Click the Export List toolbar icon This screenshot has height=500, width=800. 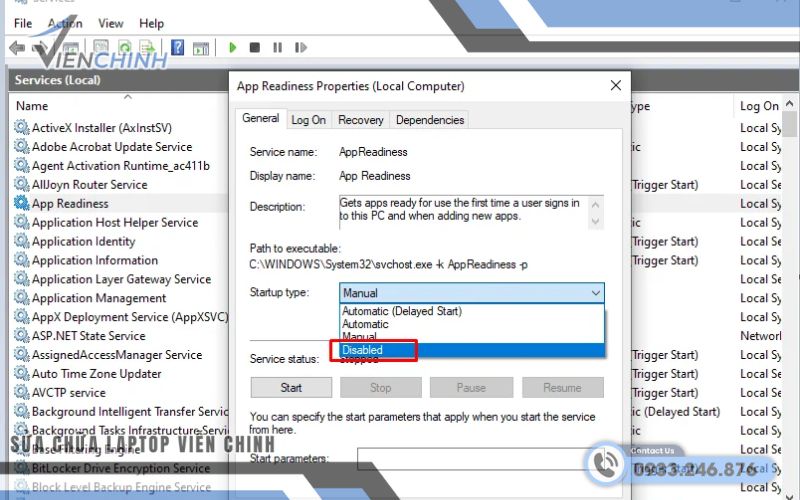point(147,48)
